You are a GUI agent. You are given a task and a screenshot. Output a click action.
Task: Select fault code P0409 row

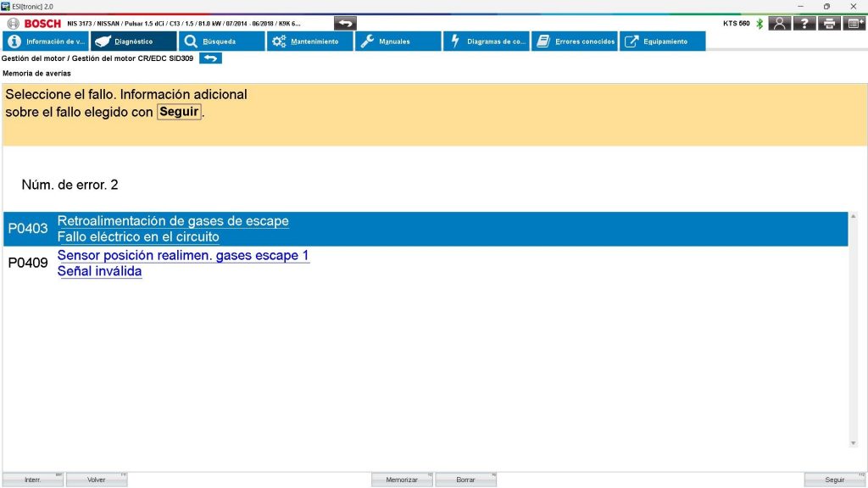(426, 263)
